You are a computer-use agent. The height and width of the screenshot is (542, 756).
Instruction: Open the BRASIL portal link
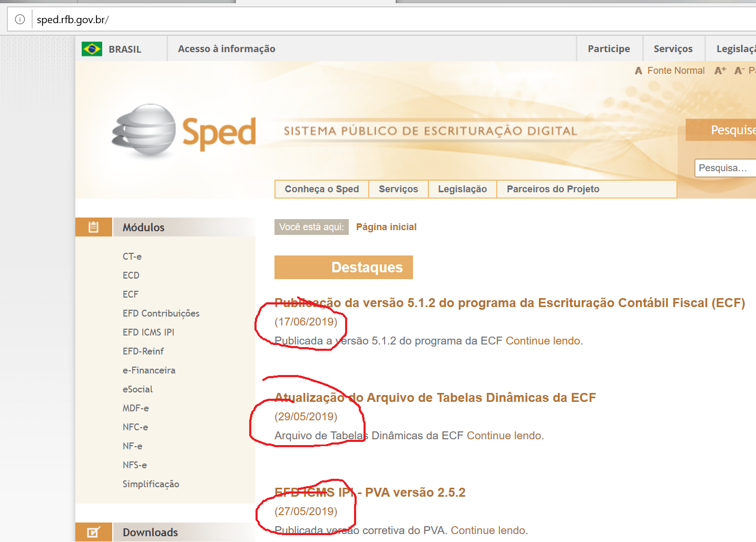[x=125, y=49]
